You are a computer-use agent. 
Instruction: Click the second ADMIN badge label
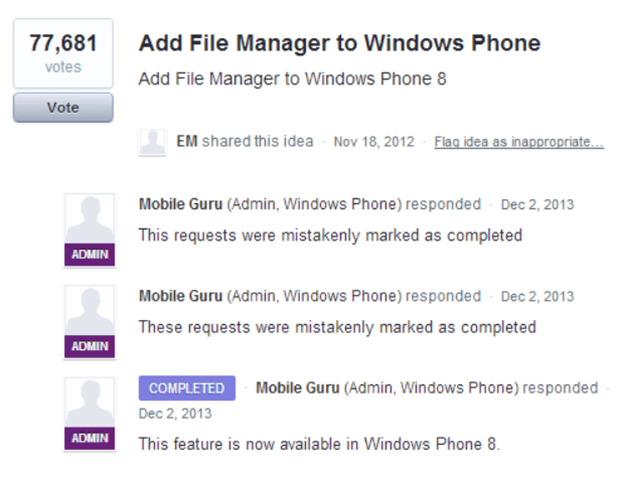click(90, 346)
